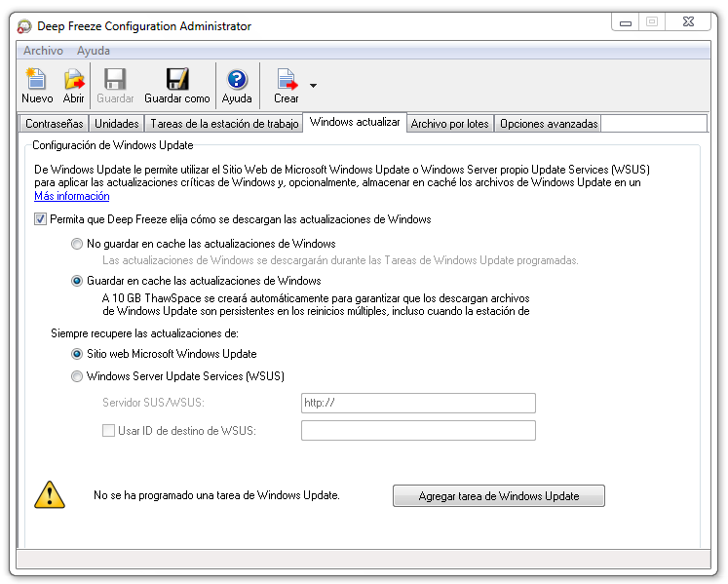
Task: Click the yellow warning triangle icon
Action: coord(50,495)
